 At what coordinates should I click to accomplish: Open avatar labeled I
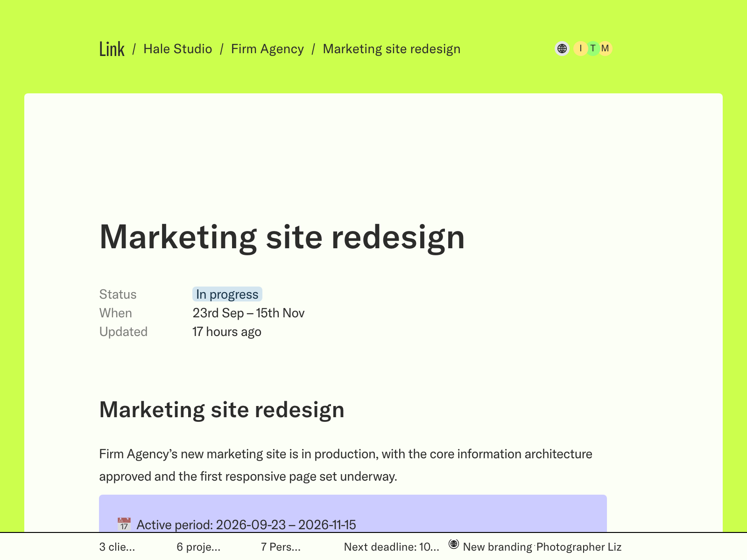point(580,49)
